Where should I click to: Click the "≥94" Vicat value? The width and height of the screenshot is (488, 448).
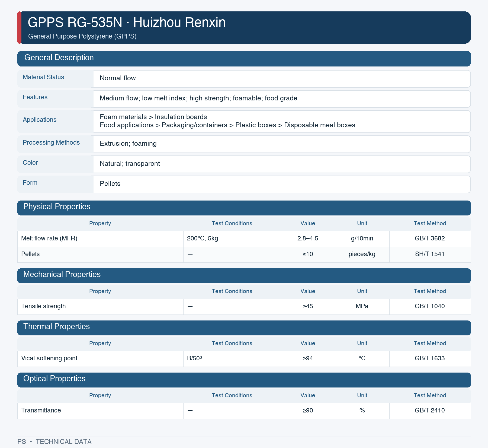(x=308, y=358)
